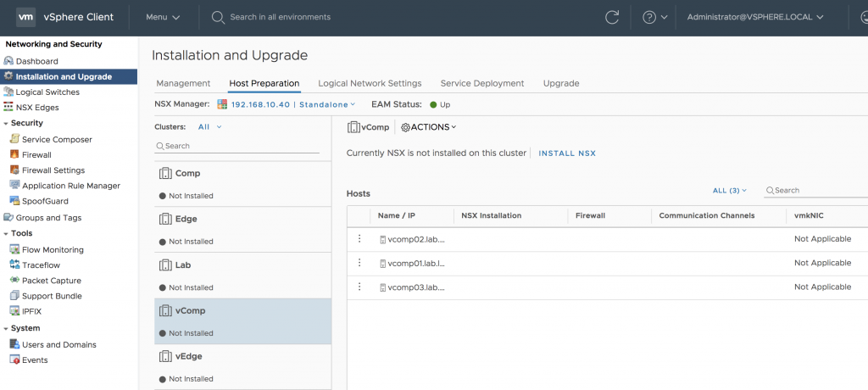This screenshot has height=390, width=868.
Task: Click the Traceflow icon
Action: point(15,265)
